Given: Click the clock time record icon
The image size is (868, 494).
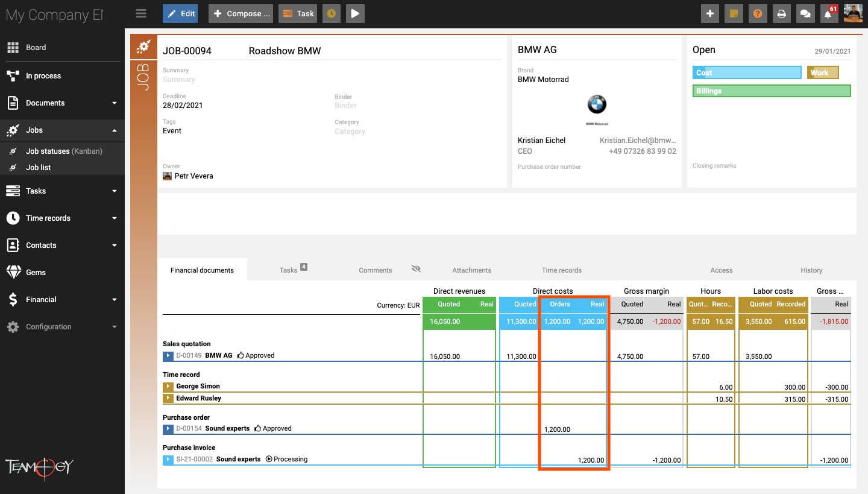Looking at the screenshot, I should (x=331, y=13).
